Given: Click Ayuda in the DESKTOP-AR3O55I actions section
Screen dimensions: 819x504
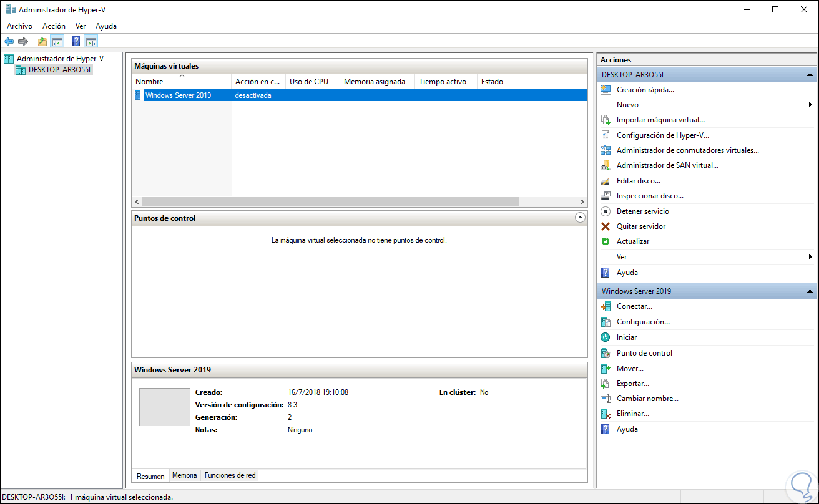Looking at the screenshot, I should point(627,273).
